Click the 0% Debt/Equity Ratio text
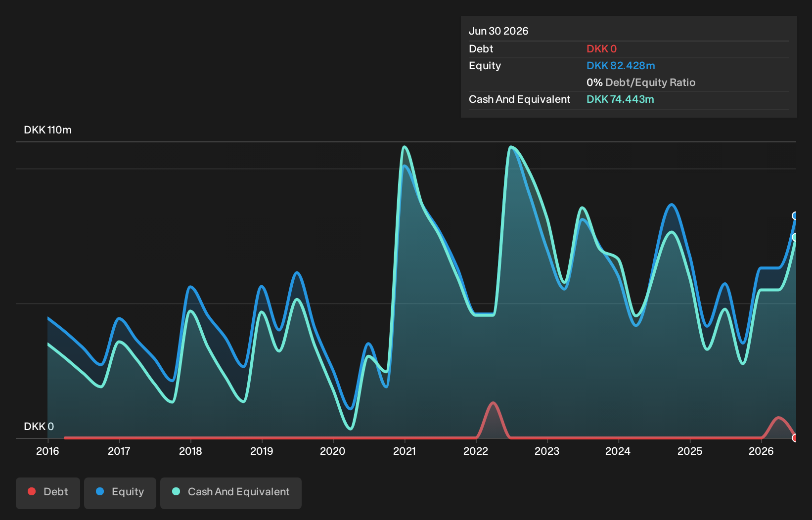This screenshot has width=812, height=520. [x=641, y=83]
